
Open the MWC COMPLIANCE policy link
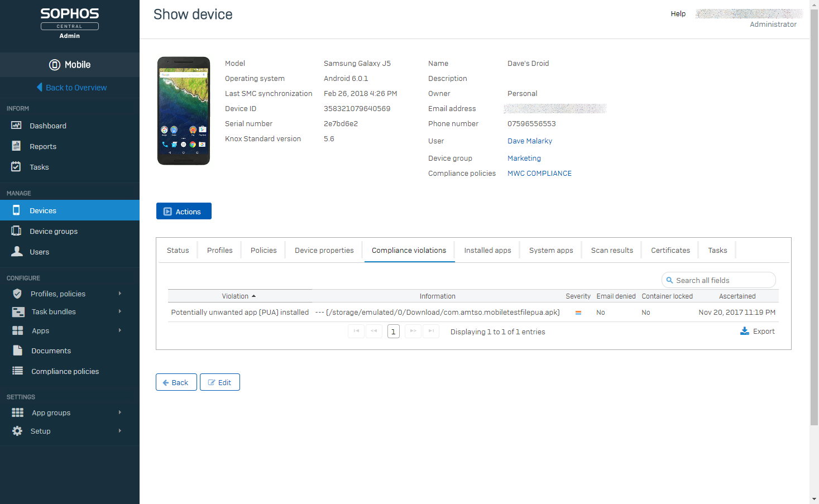pyautogui.click(x=539, y=173)
